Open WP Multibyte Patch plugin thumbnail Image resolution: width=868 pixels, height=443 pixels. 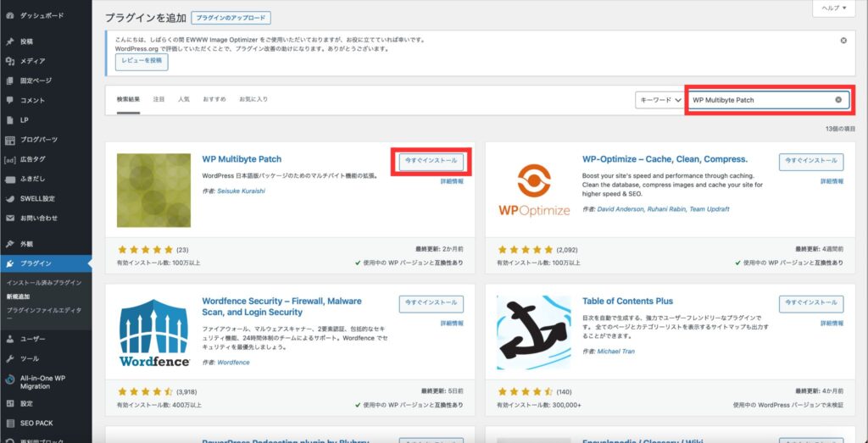coord(154,191)
